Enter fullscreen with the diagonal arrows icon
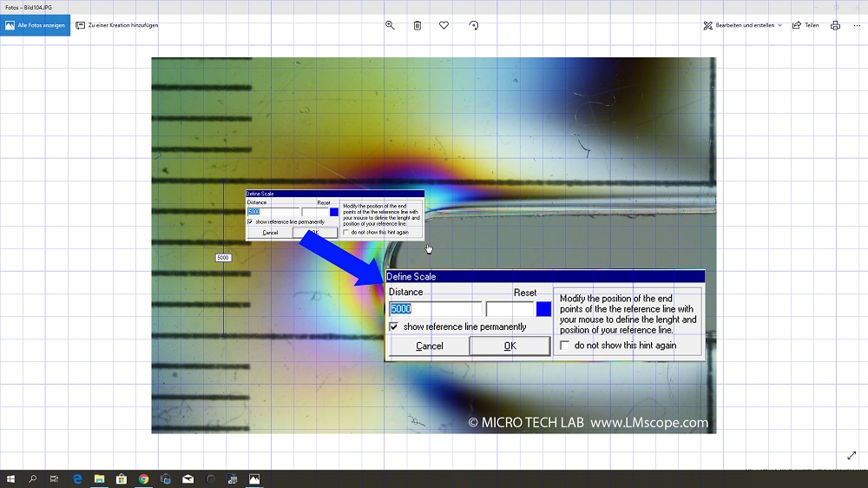The height and width of the screenshot is (488, 868). (852, 456)
